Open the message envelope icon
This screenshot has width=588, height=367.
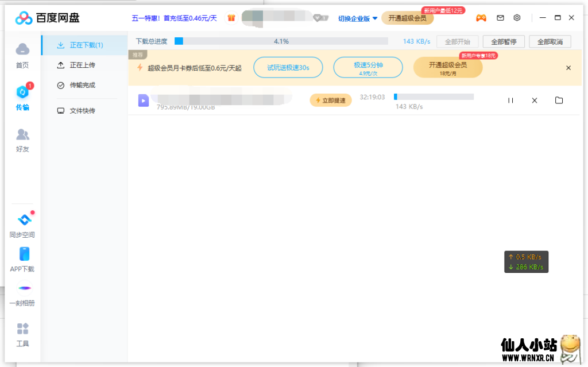click(x=500, y=18)
